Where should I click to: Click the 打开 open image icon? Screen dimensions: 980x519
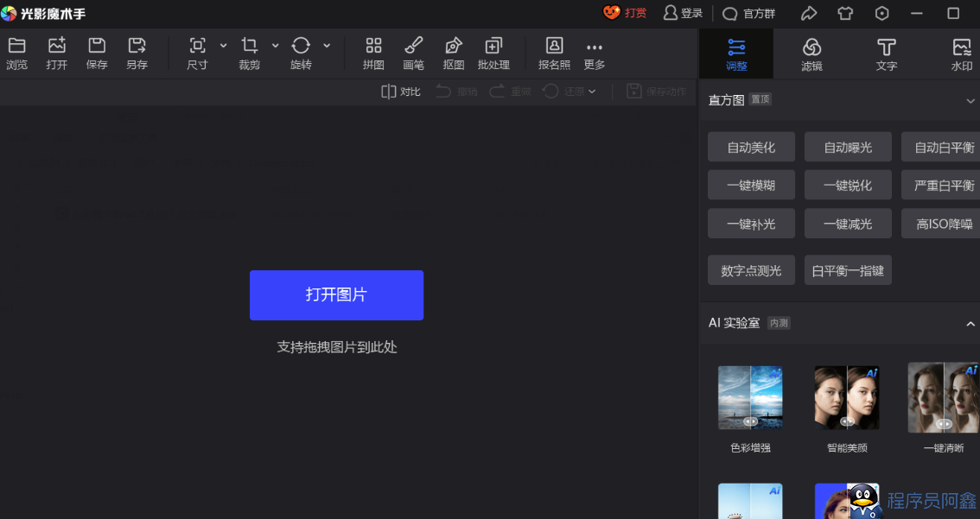coord(57,46)
